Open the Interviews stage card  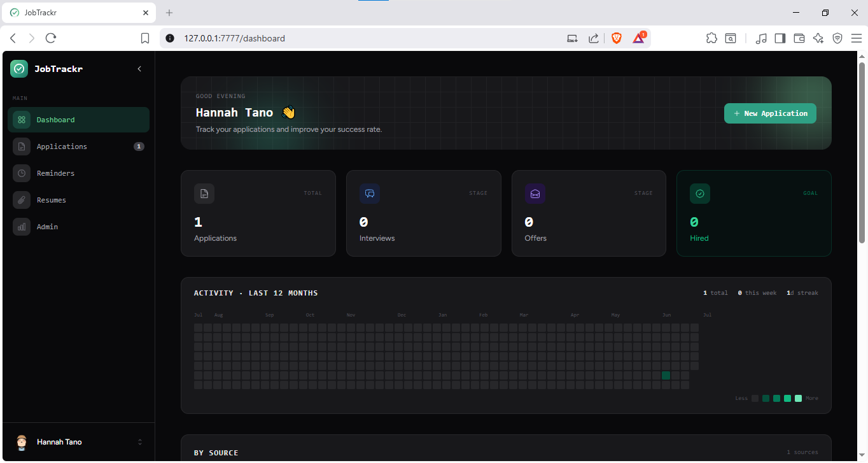click(x=424, y=213)
